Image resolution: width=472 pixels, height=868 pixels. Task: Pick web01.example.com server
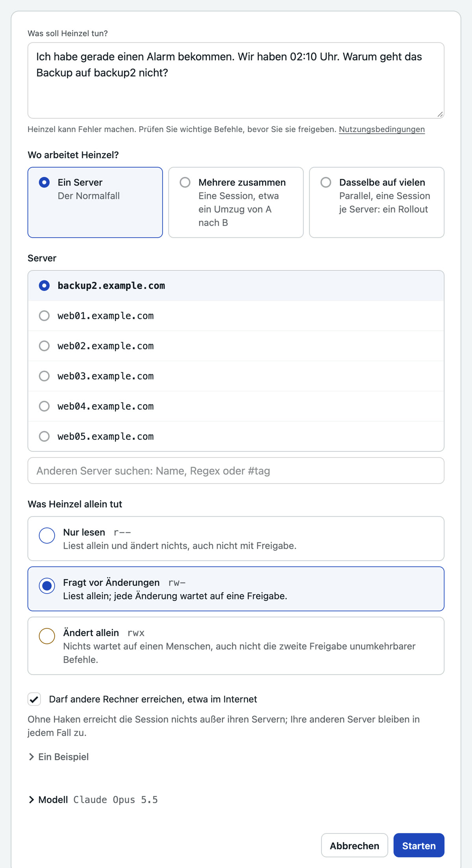pyautogui.click(x=236, y=316)
